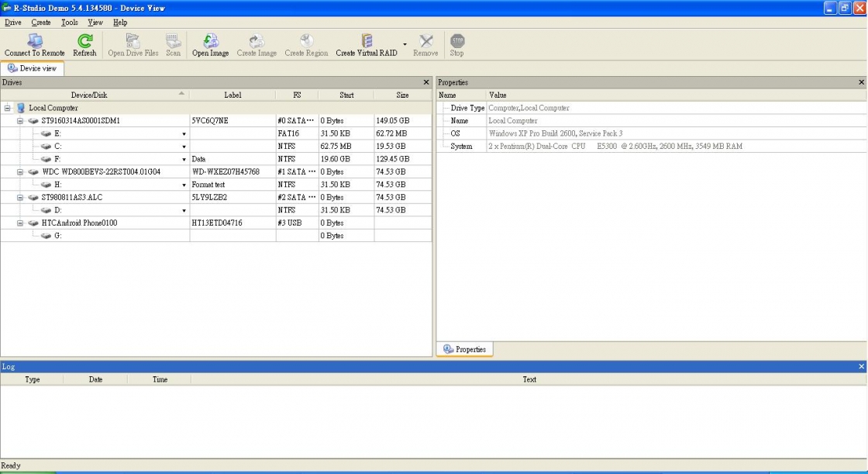Collapse the ST980811AS3.ALC drive node
868x474 pixels.
[x=20, y=197]
